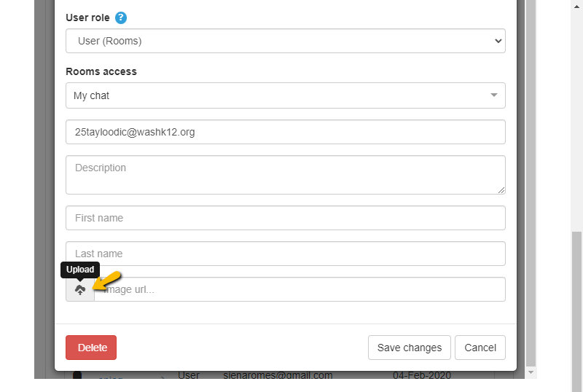Image resolution: width=583 pixels, height=392 pixels.
Task: Click the Rooms access label
Action: pyautogui.click(x=101, y=71)
